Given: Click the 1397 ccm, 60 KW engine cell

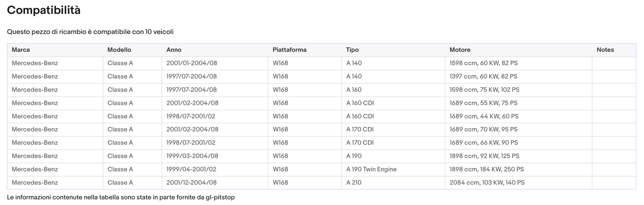Looking at the screenshot, I should click(x=483, y=76).
